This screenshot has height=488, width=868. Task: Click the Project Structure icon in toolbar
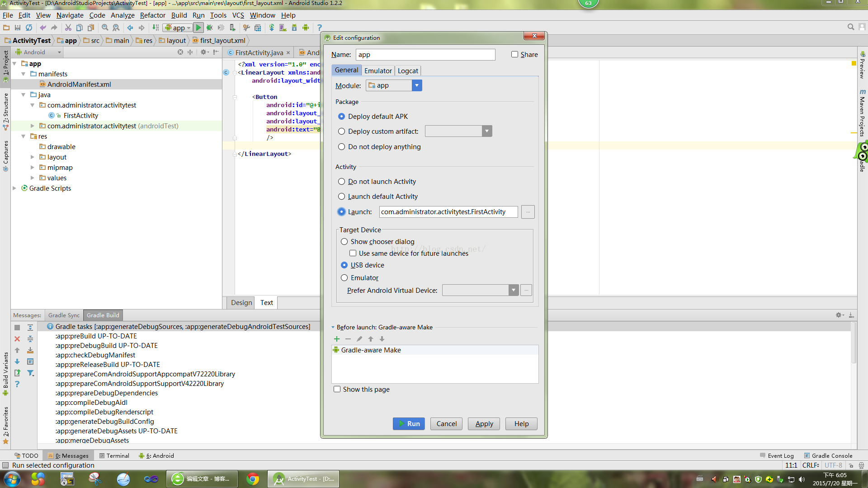[258, 28]
